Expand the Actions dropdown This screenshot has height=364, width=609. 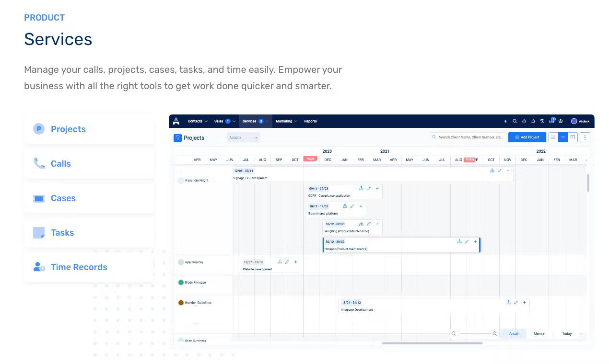(243, 137)
